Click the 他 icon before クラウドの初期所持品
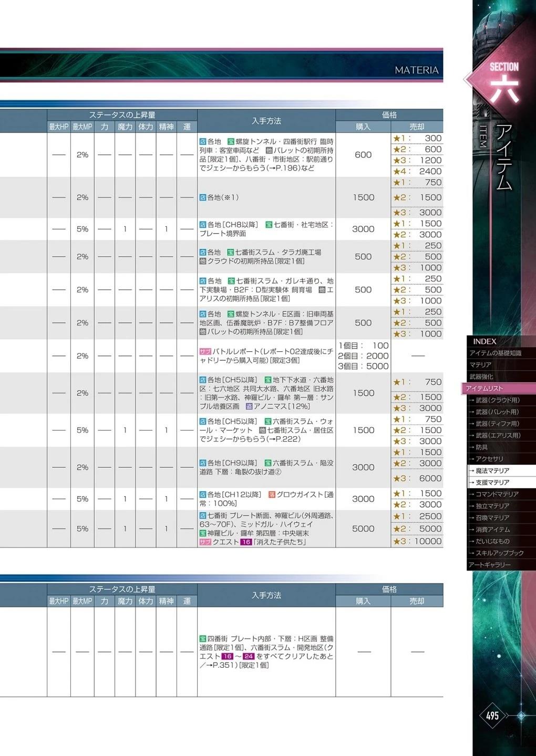Image resolution: width=536 pixels, height=756 pixels. tap(203, 261)
